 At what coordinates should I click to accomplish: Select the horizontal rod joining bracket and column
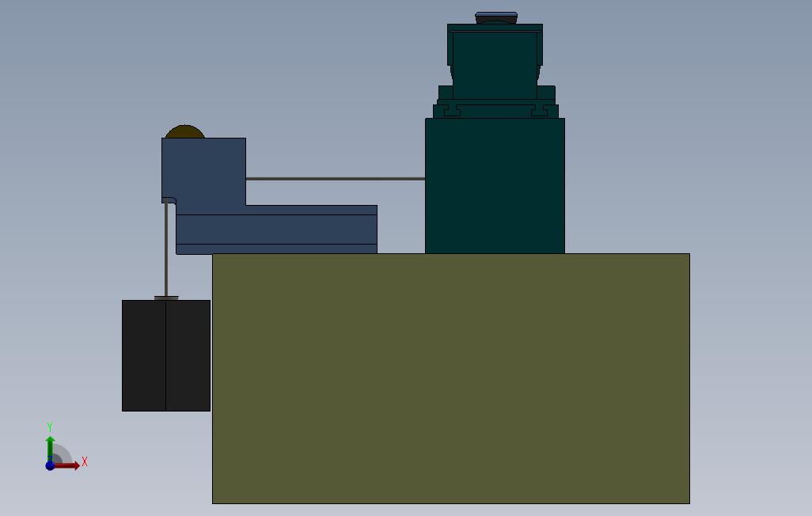coord(335,179)
